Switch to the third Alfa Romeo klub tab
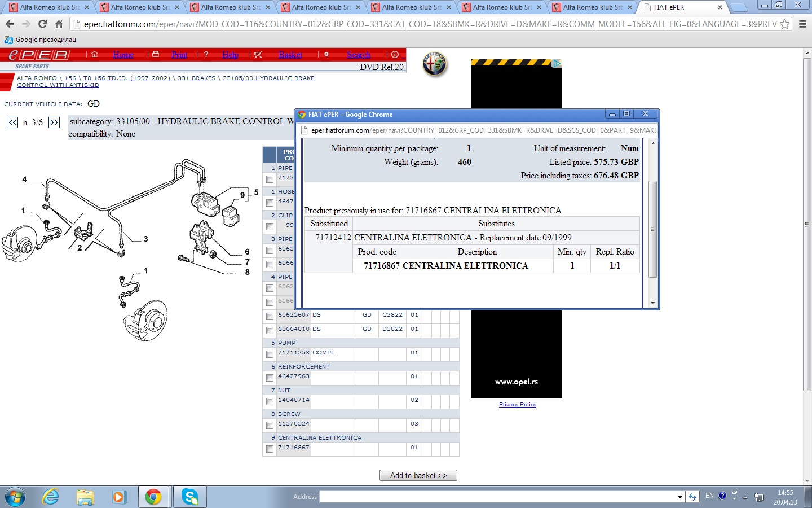 coord(230,7)
